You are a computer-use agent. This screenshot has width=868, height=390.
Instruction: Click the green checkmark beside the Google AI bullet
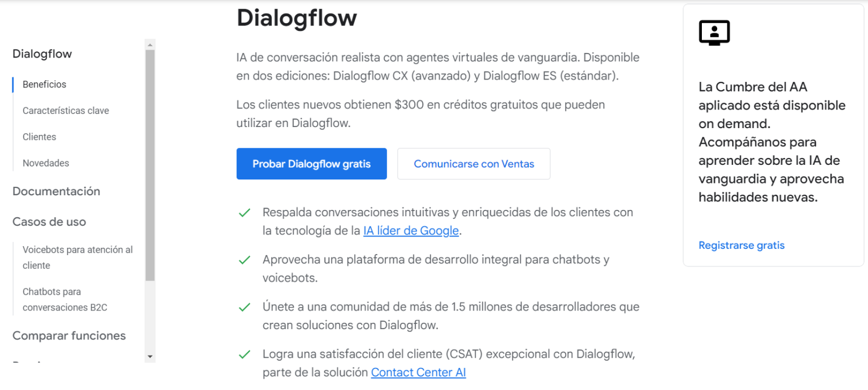244,213
